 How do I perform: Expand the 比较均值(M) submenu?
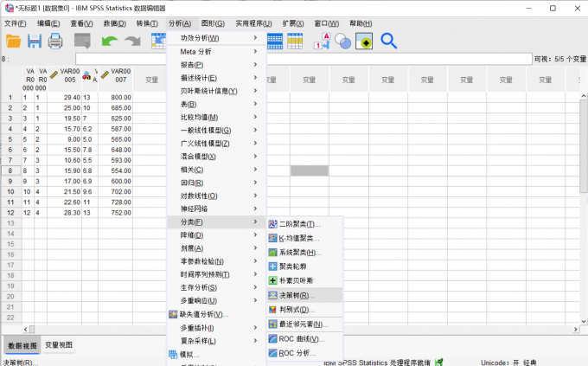click(x=216, y=117)
